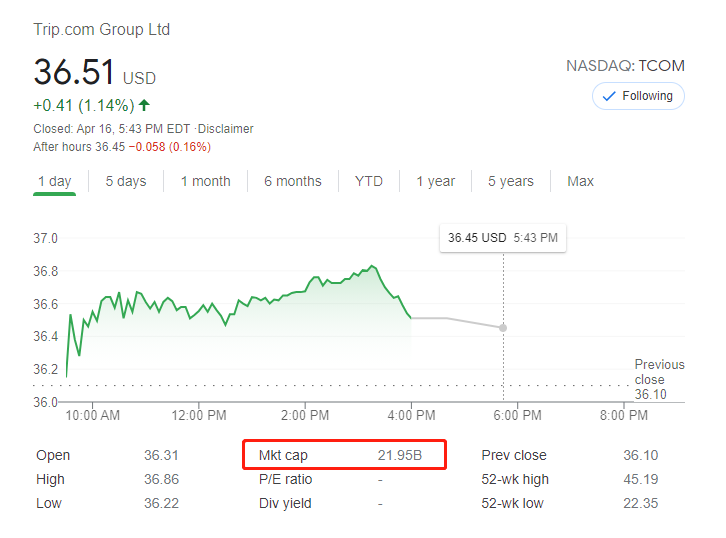Click the green up arrow beside 1.14%
The height and width of the screenshot is (538, 726).
coord(145,105)
